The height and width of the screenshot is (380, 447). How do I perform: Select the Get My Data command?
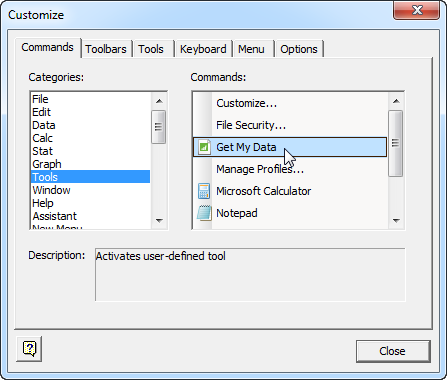(x=290, y=147)
